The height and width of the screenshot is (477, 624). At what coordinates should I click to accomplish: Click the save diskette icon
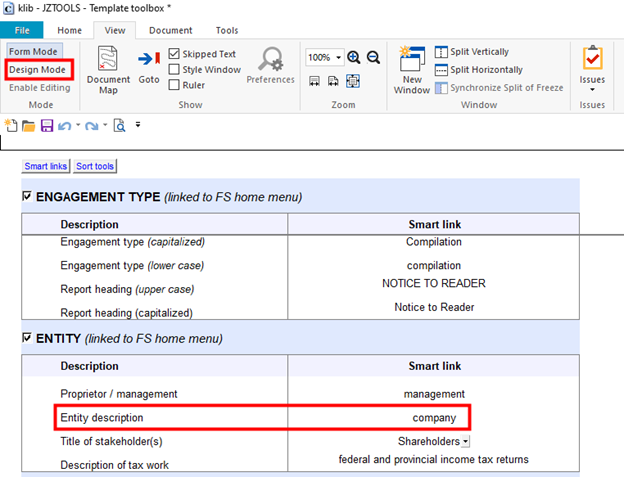pos(47,126)
